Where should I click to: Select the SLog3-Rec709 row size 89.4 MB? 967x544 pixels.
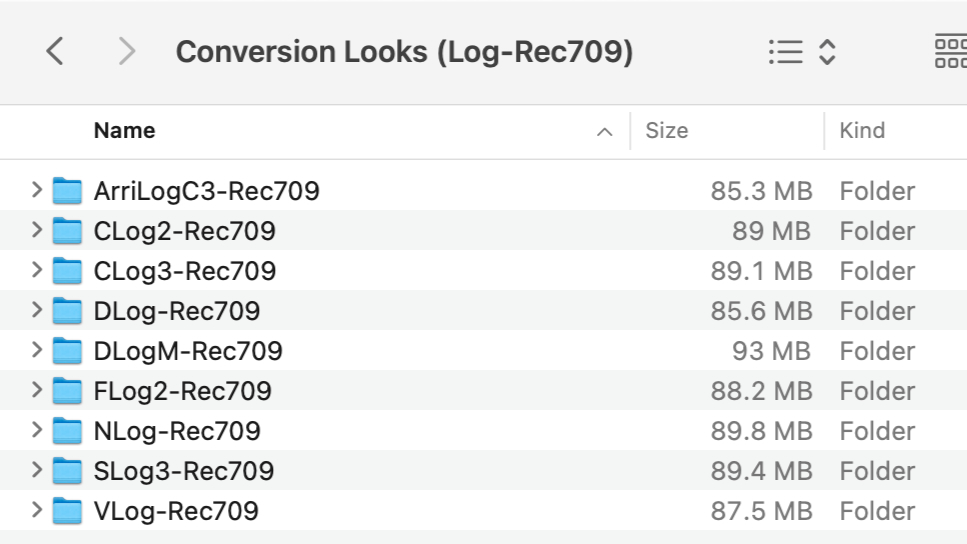(x=761, y=471)
